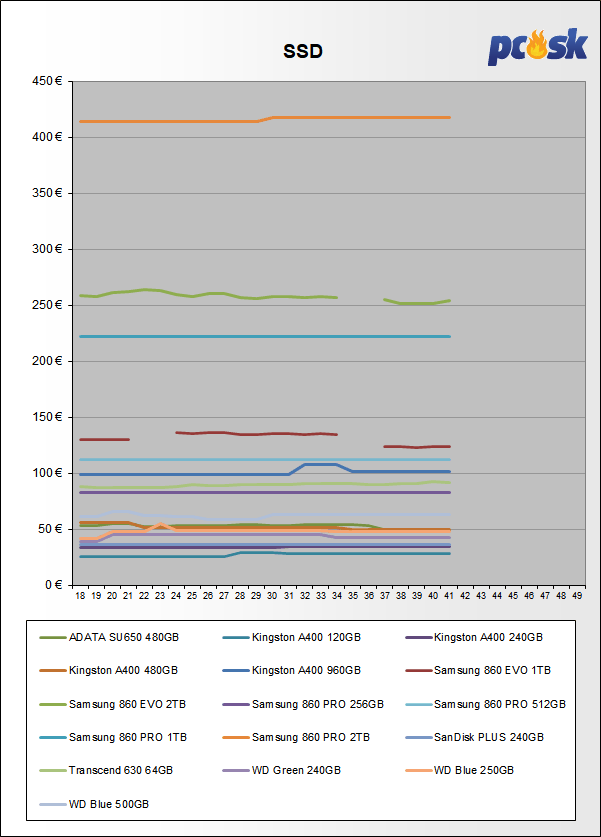Screen dimensions: 601x837
Task: Click week 45 on the x-axis
Action: pos(513,596)
